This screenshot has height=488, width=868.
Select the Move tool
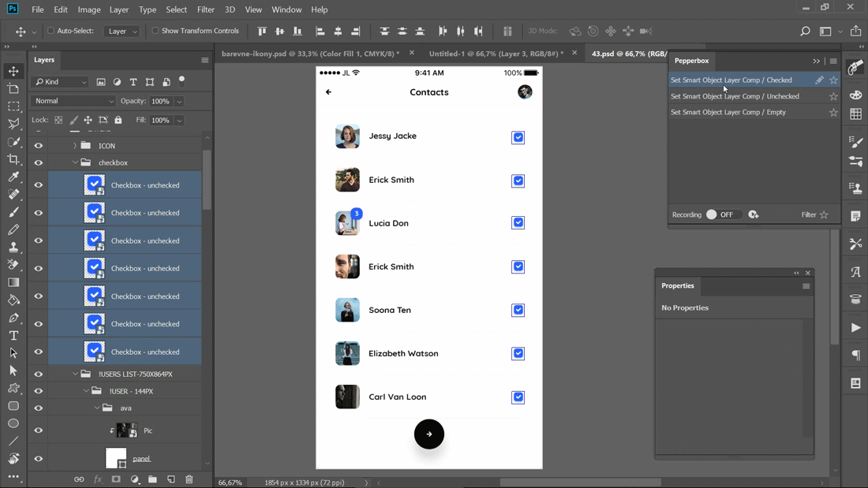coord(13,70)
